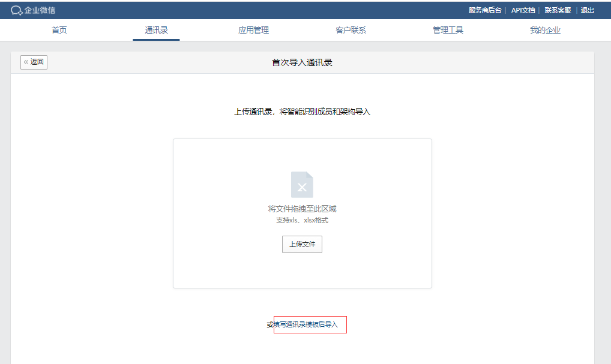Click the 联系客服 link
The height and width of the screenshot is (364, 611).
coord(558,11)
